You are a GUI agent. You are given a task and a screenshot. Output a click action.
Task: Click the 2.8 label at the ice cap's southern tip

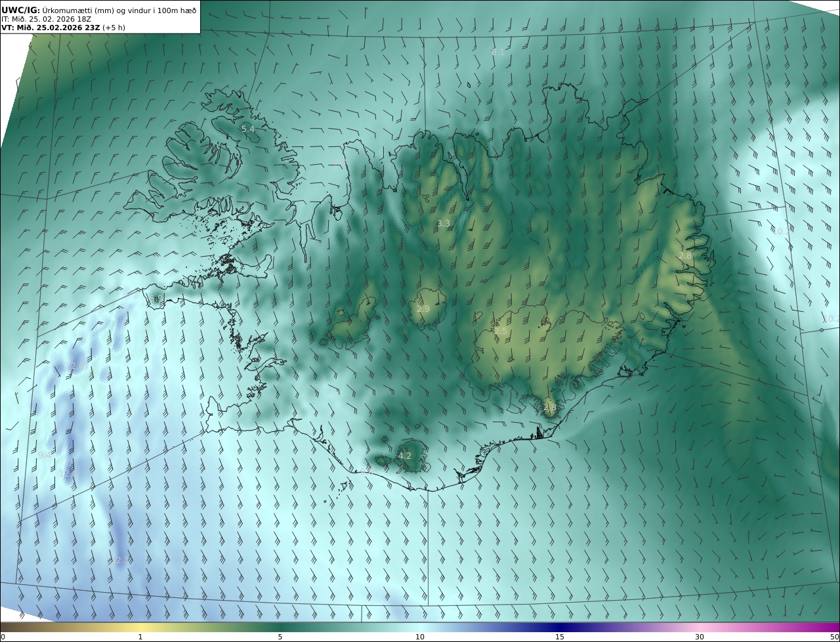tap(550, 408)
